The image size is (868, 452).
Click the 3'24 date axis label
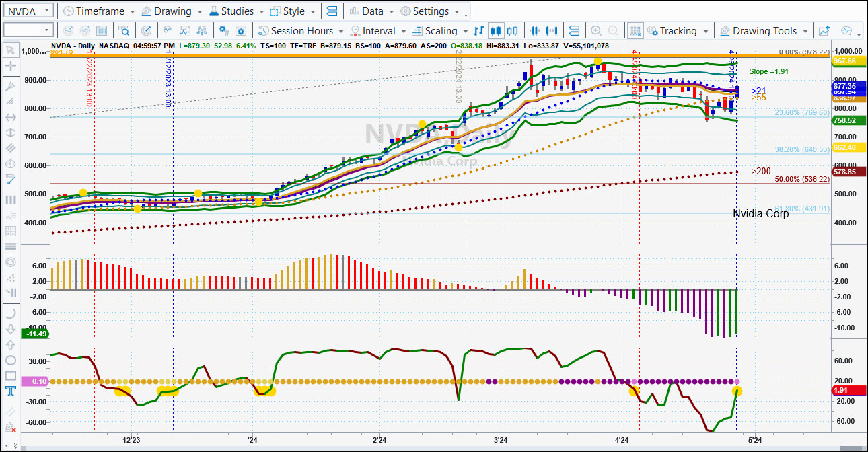(500, 440)
